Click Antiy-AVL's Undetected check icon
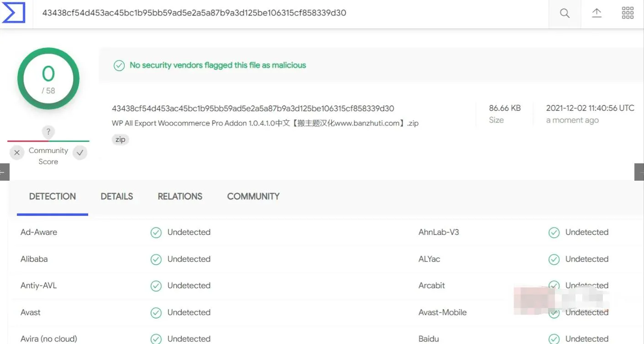The width and height of the screenshot is (644, 344). 156,286
